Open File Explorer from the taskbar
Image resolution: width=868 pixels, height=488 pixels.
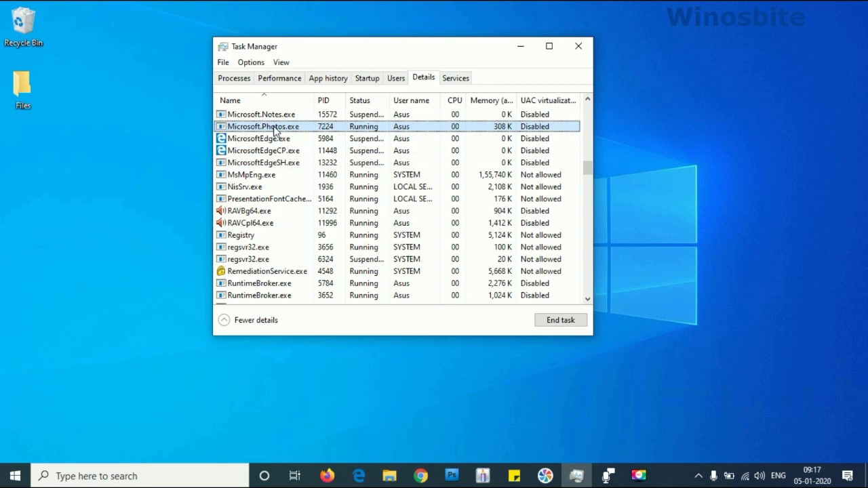(x=389, y=476)
